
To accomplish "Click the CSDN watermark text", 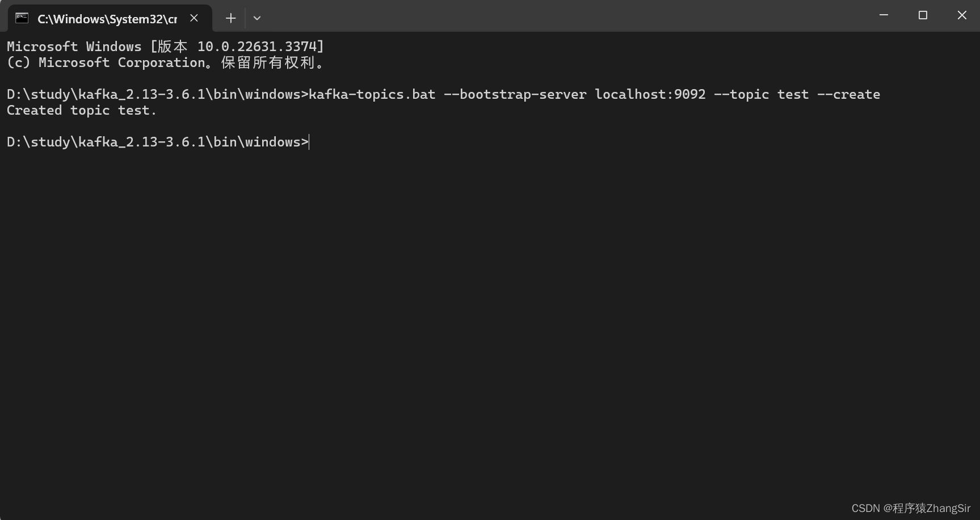I will coord(911,508).
